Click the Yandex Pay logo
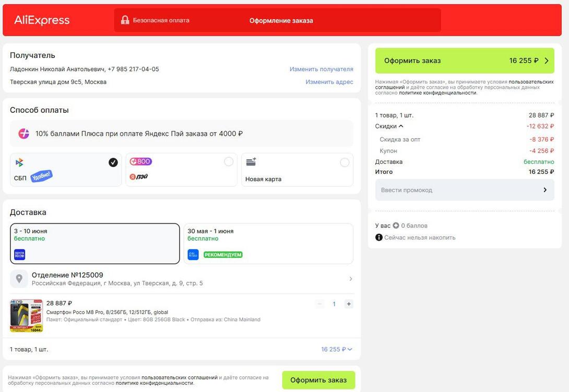The image size is (569, 392). point(139,177)
